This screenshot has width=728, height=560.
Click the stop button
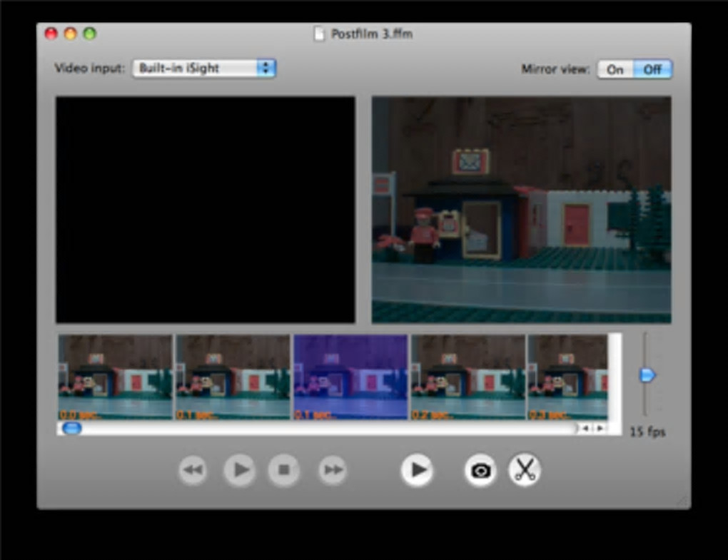(283, 470)
